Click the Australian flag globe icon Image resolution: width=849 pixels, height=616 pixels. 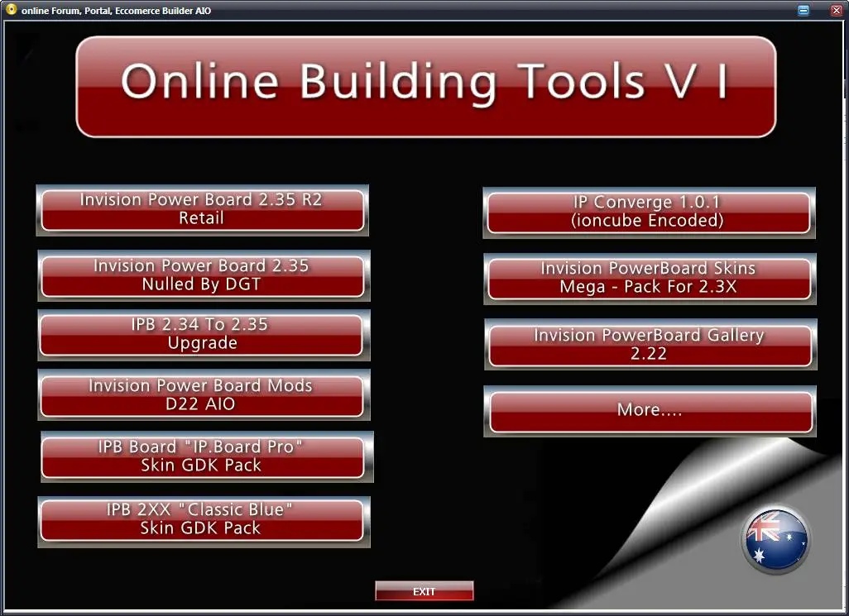776,540
